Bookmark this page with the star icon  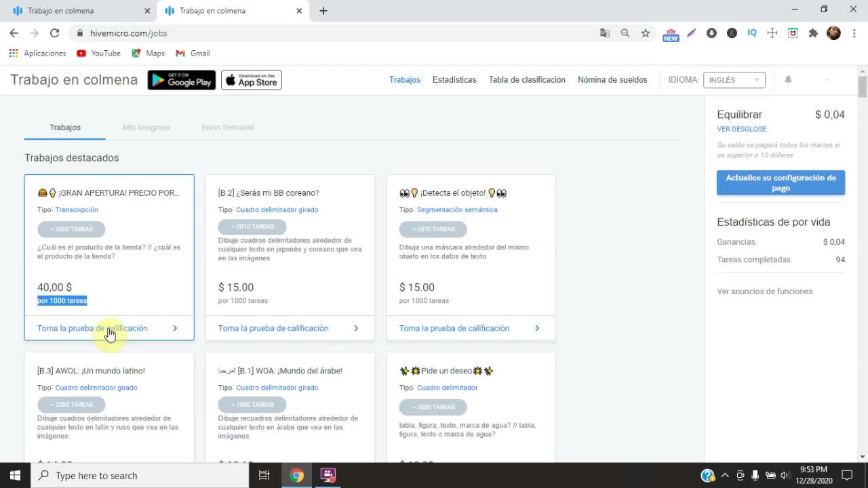[646, 33]
